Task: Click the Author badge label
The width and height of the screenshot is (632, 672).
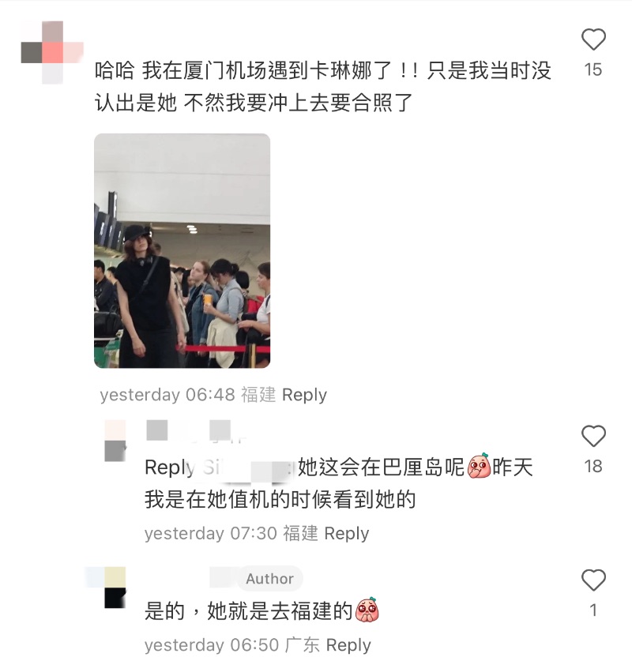Action: click(269, 579)
